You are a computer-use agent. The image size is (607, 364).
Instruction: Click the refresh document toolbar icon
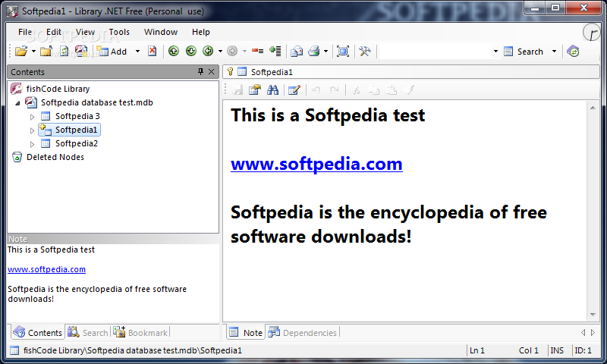[64, 51]
